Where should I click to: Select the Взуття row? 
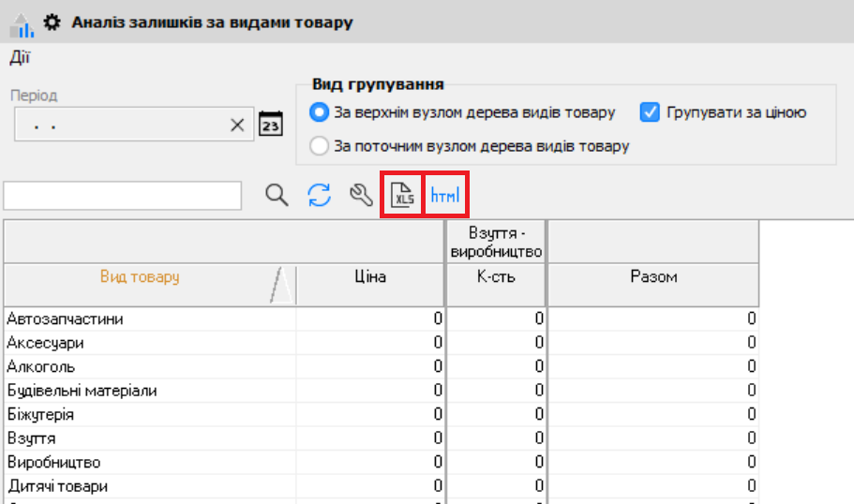[x=382, y=438]
